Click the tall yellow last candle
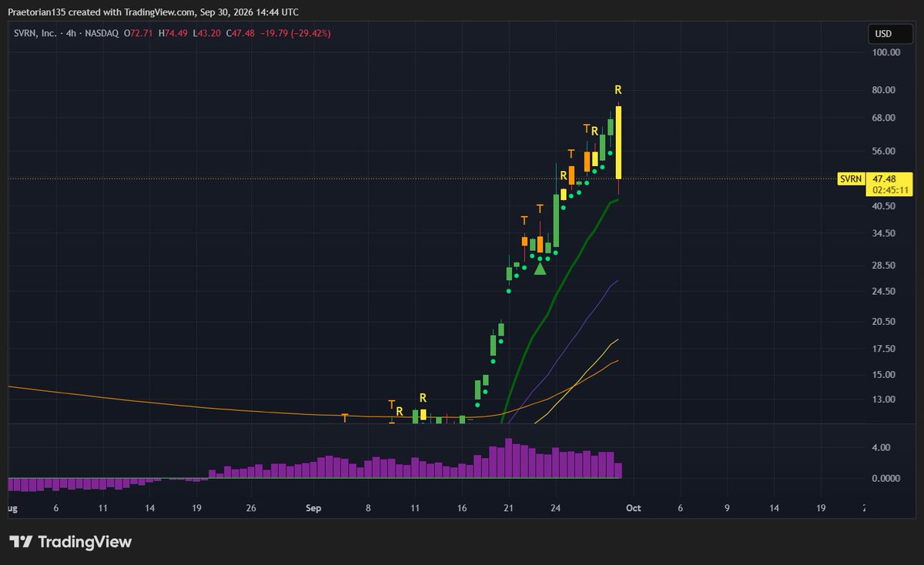Viewport: 924px width, 565px height. [618, 142]
